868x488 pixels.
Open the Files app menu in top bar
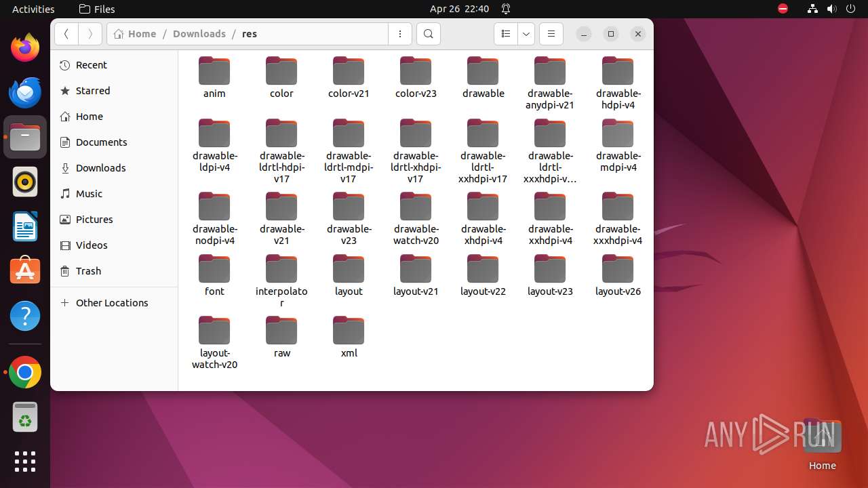(x=97, y=9)
